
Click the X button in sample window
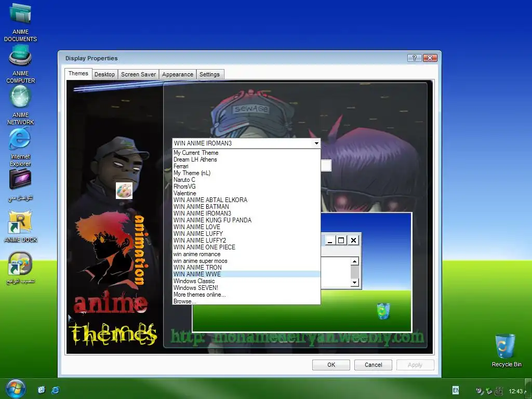[x=353, y=240]
